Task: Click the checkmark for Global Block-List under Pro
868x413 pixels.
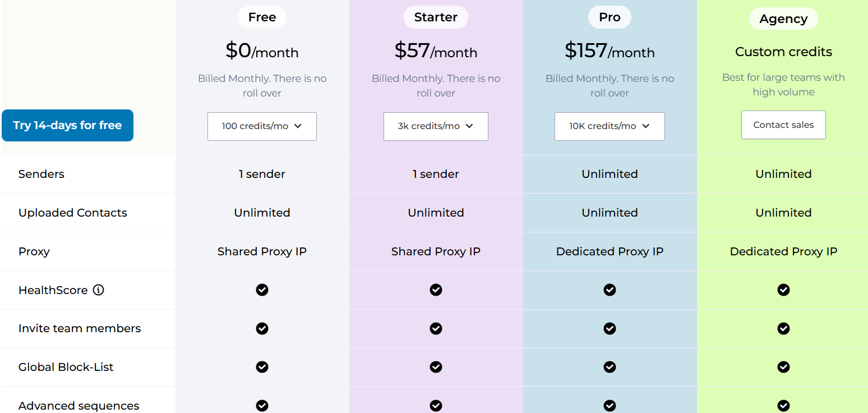Action: (x=610, y=367)
